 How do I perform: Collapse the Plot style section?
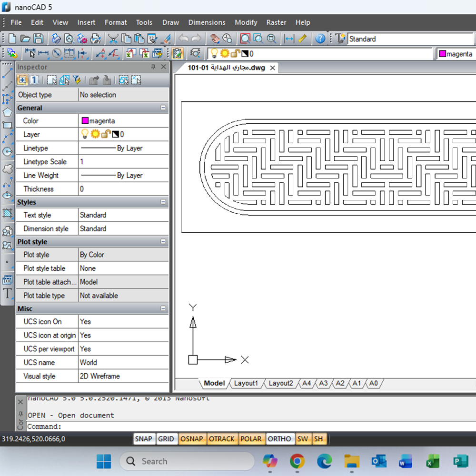point(163,242)
